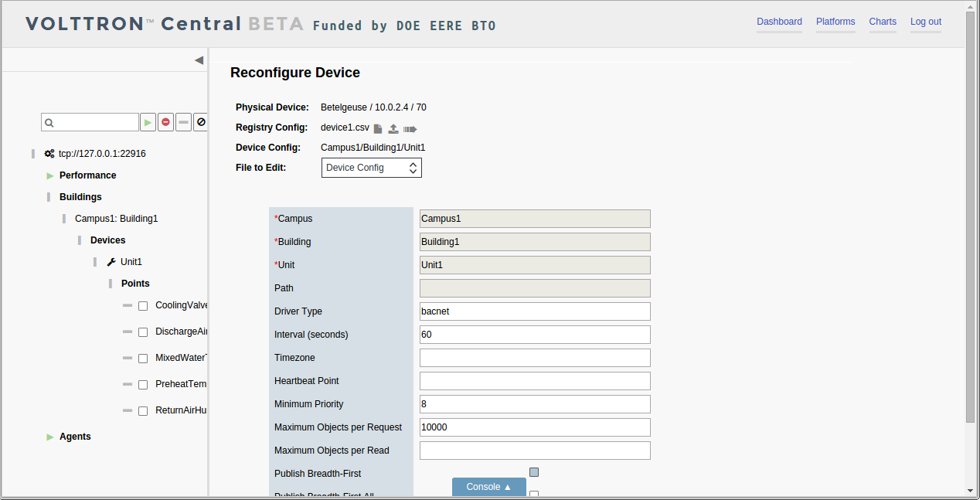Click status bar marker beside Devices node
This screenshot has height=500, width=980.
pos(80,240)
